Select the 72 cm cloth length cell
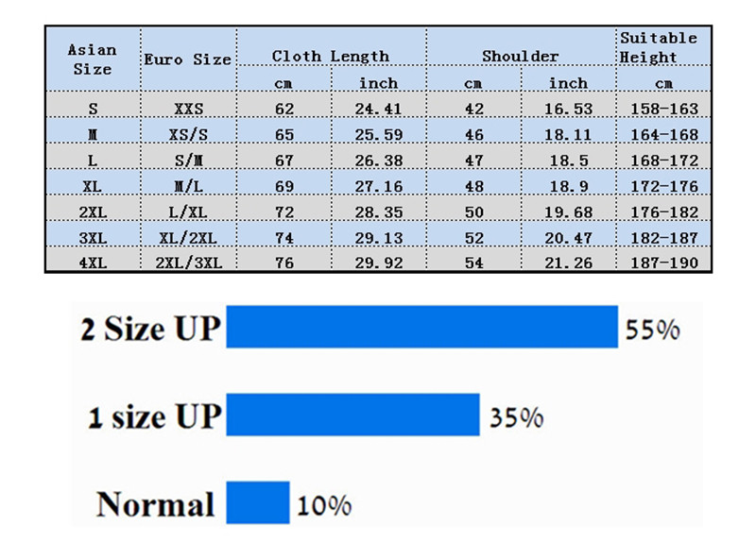This screenshot has width=756, height=543. pyautogui.click(x=284, y=212)
